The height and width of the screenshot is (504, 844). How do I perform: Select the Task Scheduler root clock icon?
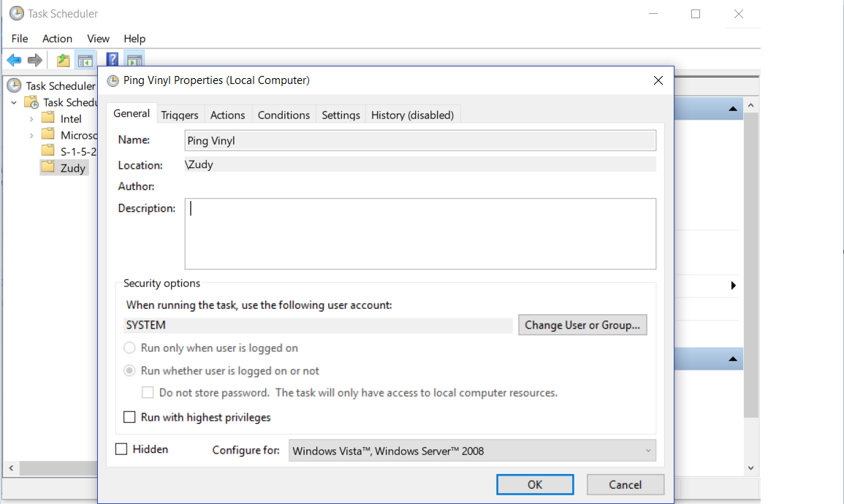15,86
